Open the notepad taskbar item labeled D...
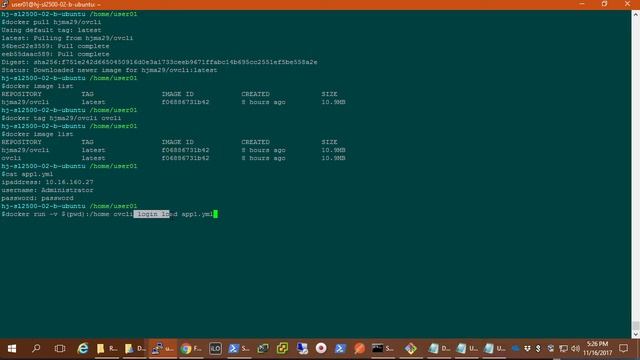 click(439, 348)
